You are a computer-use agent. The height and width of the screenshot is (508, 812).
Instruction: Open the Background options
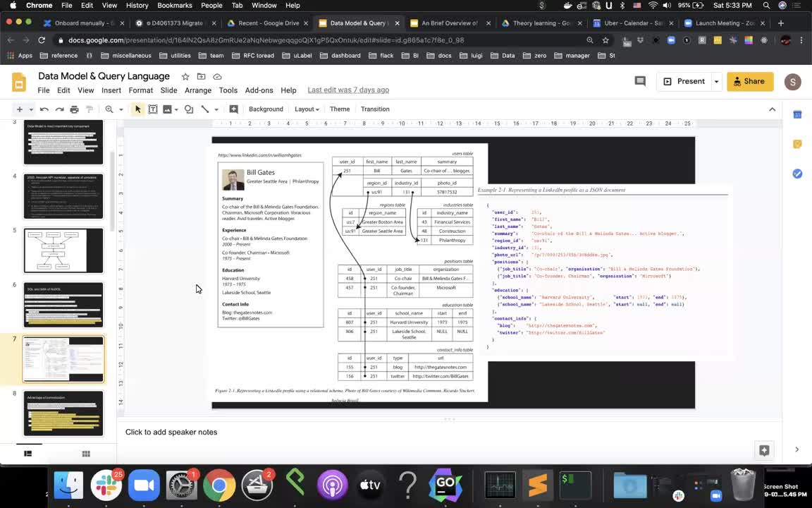(266, 109)
